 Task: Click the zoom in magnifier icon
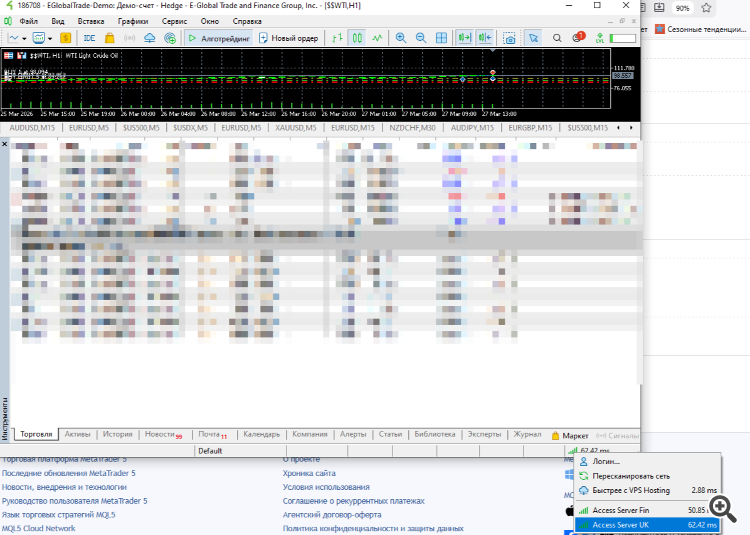tap(401, 38)
